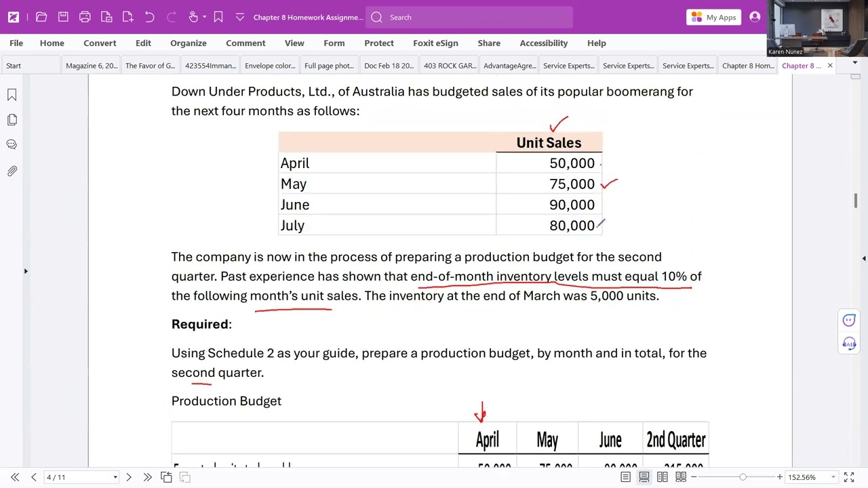This screenshot has width=868, height=488.
Task: Undo the last action
Action: pyautogui.click(x=150, y=17)
